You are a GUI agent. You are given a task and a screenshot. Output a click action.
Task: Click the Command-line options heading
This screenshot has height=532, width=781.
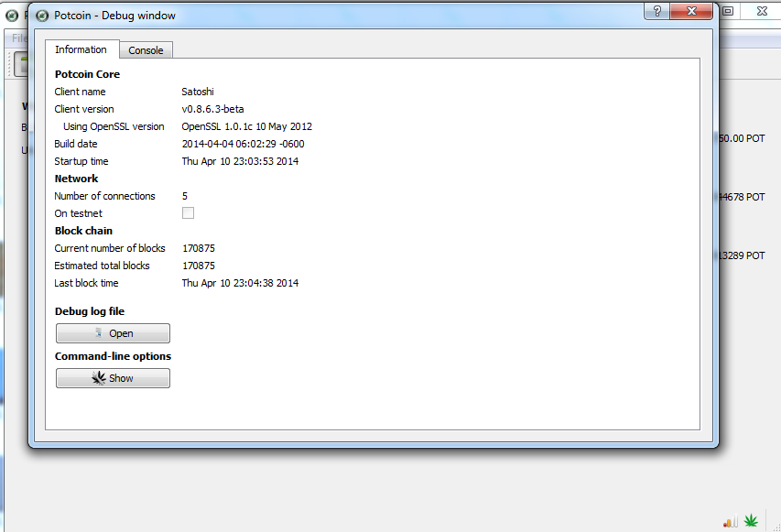(x=113, y=356)
